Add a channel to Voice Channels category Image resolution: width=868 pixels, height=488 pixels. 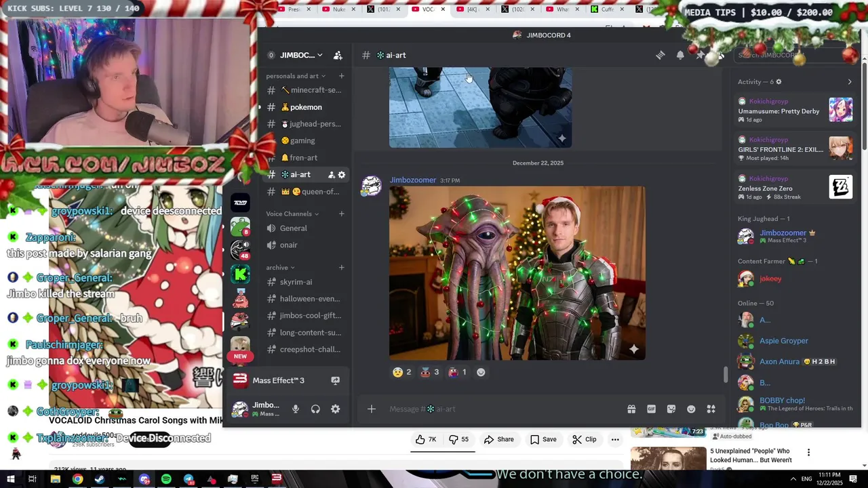click(341, 213)
